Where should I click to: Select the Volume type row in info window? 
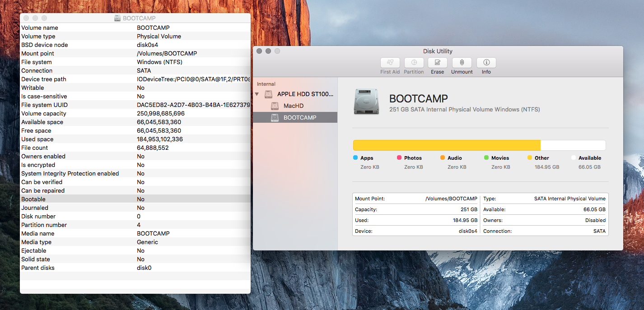click(135, 36)
